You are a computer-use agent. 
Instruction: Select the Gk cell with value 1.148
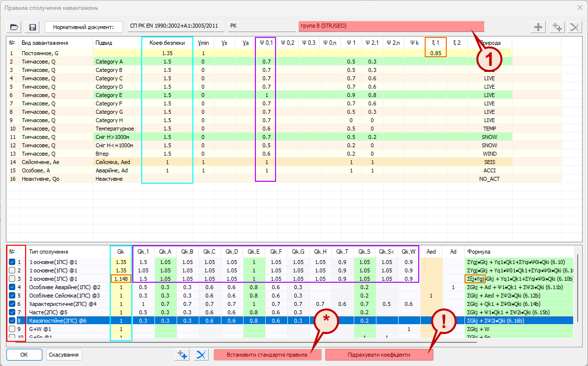(121, 279)
